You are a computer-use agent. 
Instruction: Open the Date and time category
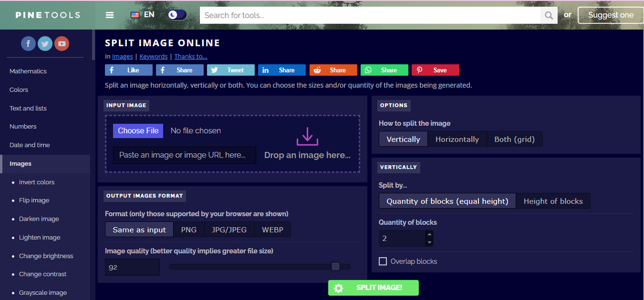[30, 145]
